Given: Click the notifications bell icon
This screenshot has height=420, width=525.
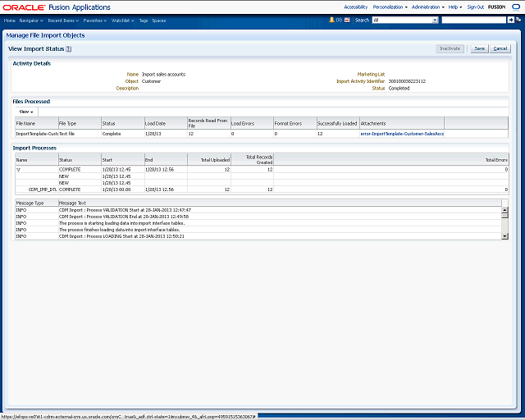Looking at the screenshot, I should 331,20.
